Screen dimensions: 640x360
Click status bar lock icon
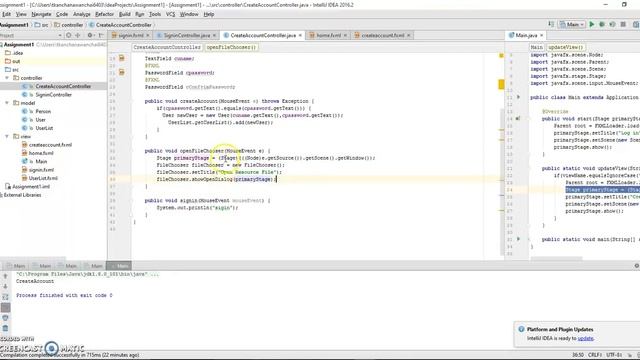coord(630,355)
